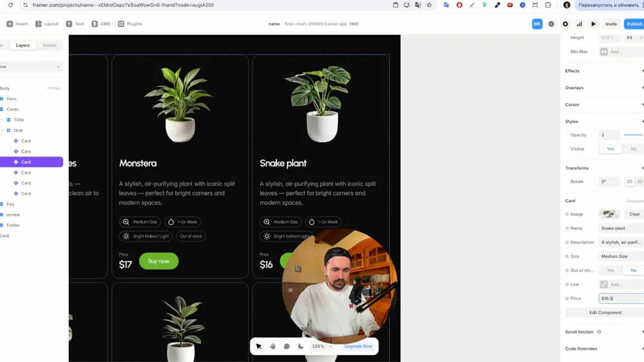
Task: Select the Footer layer
Action: point(13,225)
